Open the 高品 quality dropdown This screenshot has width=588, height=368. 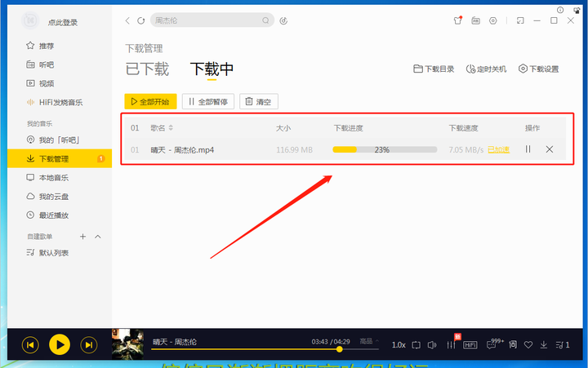tap(369, 341)
